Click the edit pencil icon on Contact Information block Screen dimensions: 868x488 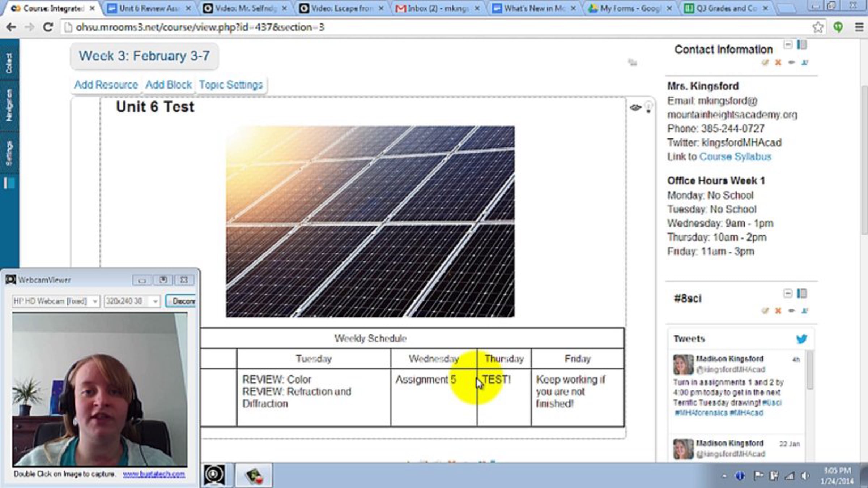pos(765,63)
